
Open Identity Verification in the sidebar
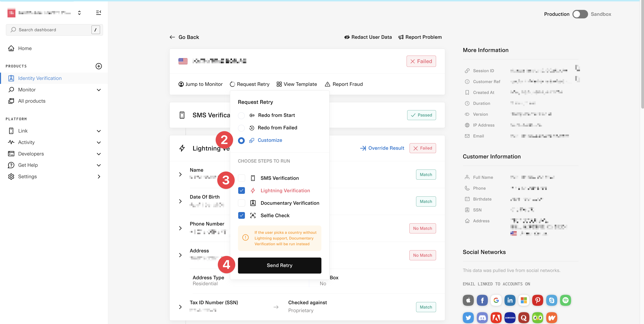[x=40, y=78]
